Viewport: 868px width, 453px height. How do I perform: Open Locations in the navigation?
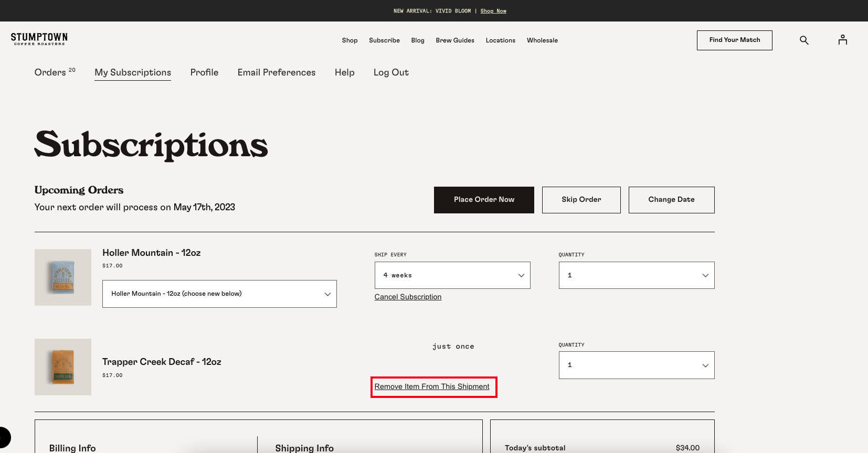click(501, 40)
